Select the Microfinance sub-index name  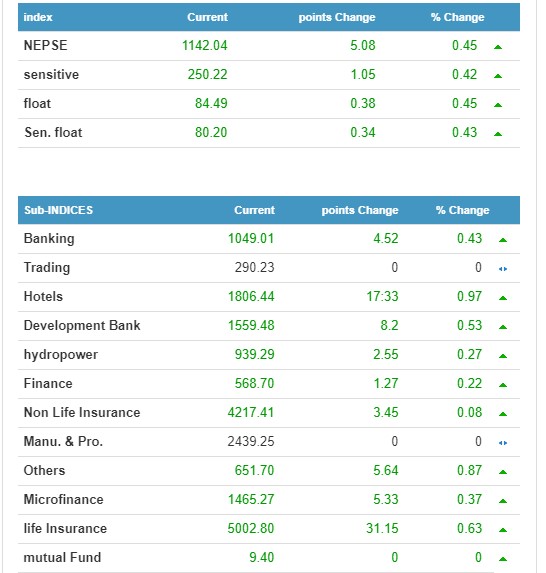[64, 500]
